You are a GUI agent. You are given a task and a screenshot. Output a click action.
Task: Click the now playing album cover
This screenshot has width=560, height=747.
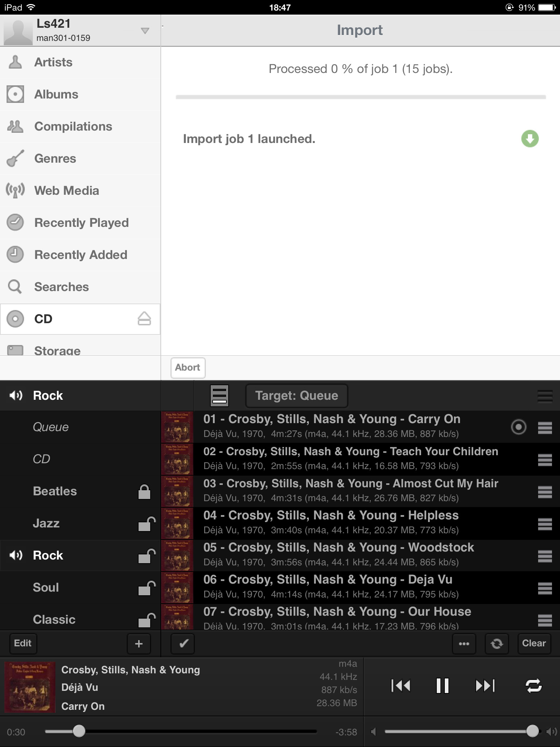pos(30,687)
